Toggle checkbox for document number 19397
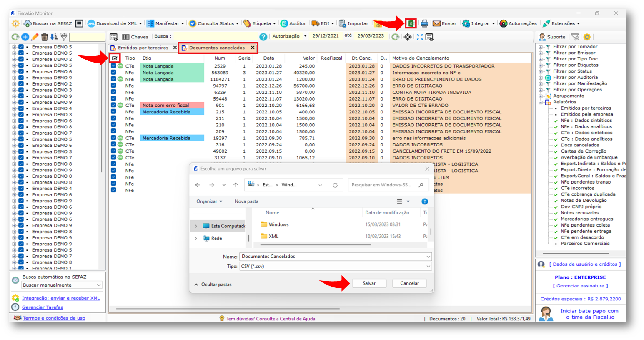The width and height of the screenshot is (644, 340). 113,138
